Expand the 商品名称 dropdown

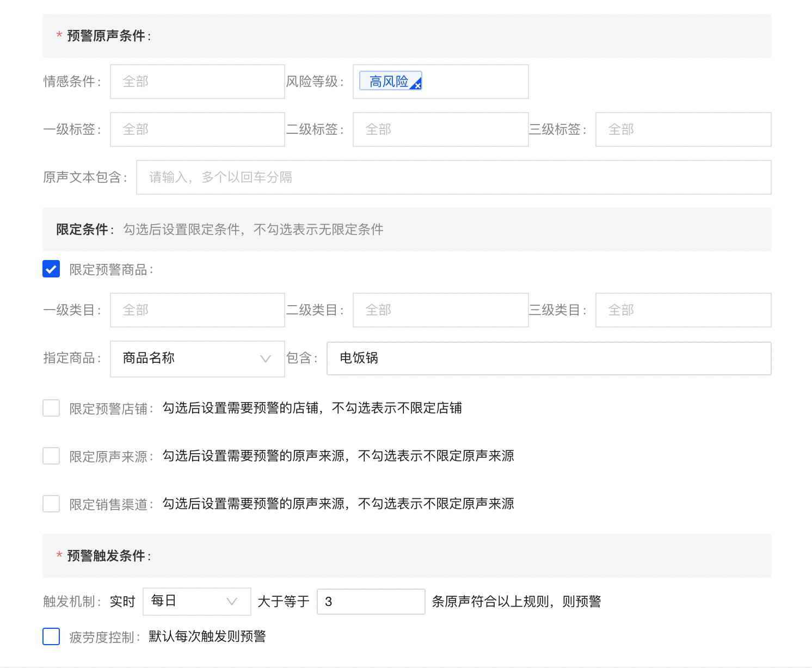(198, 358)
